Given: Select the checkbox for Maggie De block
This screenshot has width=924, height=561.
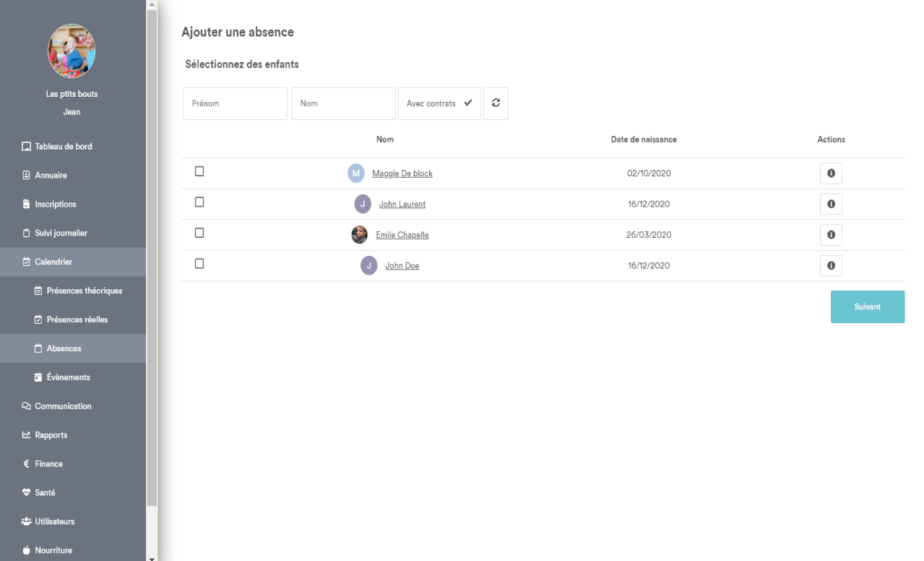Looking at the screenshot, I should (199, 171).
